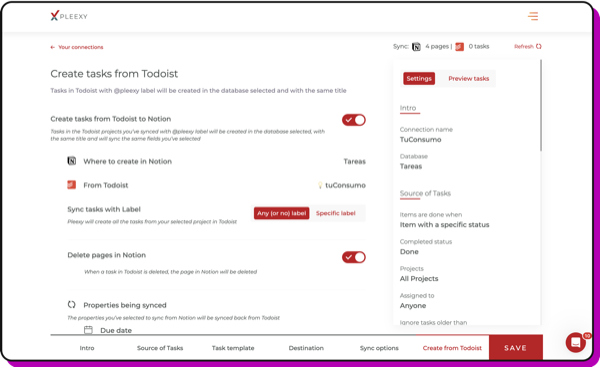Click the calendar icon beside Due date
Viewport: 600px width, 367px height.
click(88, 330)
